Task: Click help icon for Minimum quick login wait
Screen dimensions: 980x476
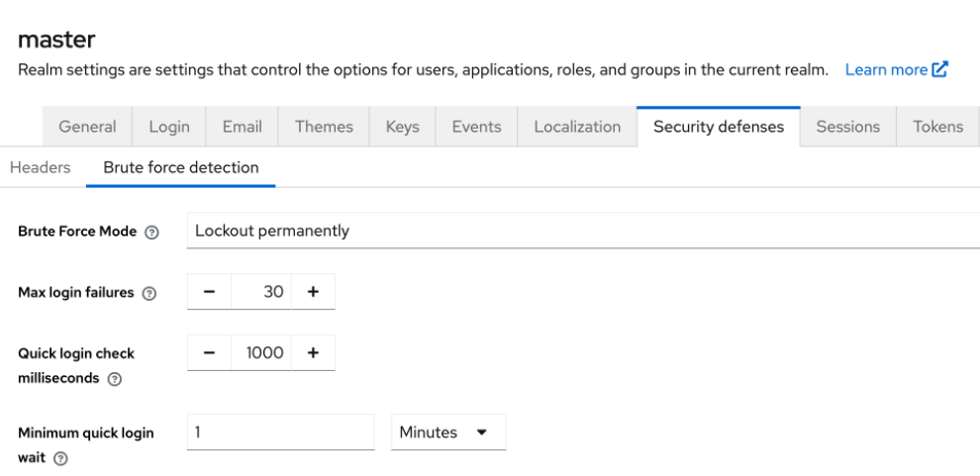Action: tap(61, 459)
